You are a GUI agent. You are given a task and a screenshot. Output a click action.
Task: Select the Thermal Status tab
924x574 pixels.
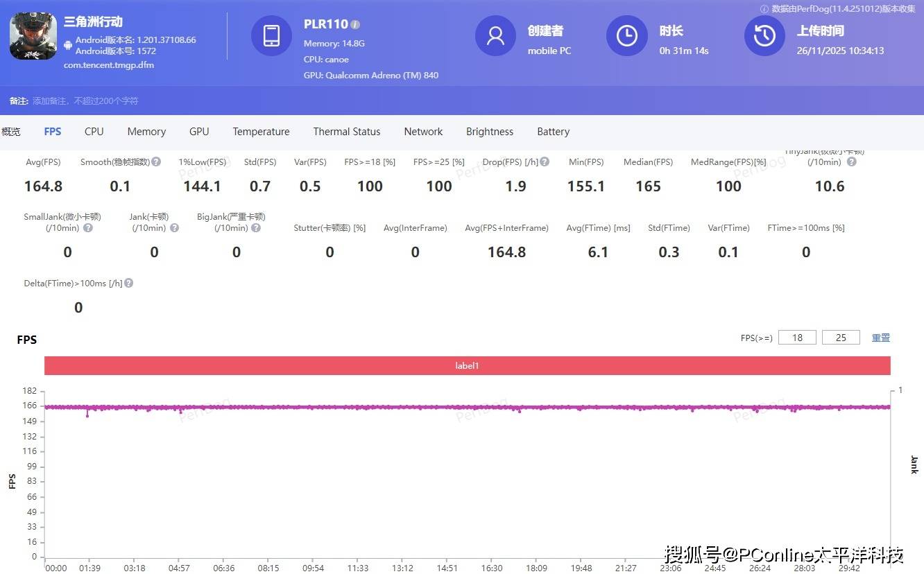346,132
